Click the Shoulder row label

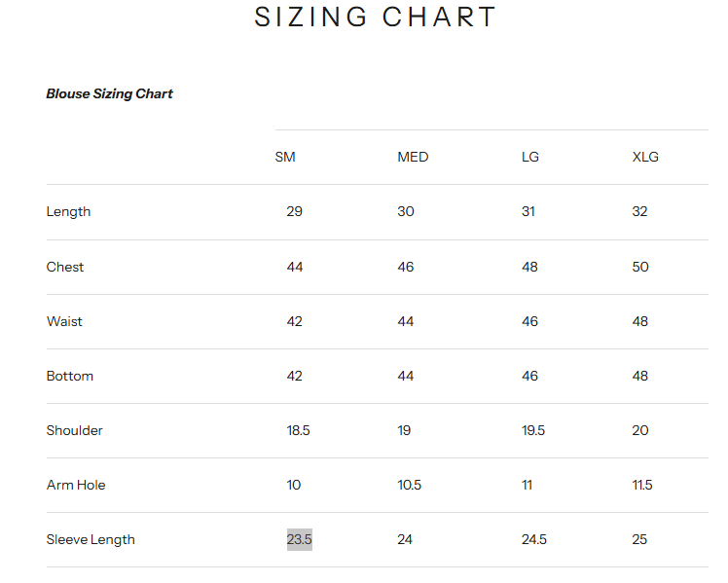74,430
